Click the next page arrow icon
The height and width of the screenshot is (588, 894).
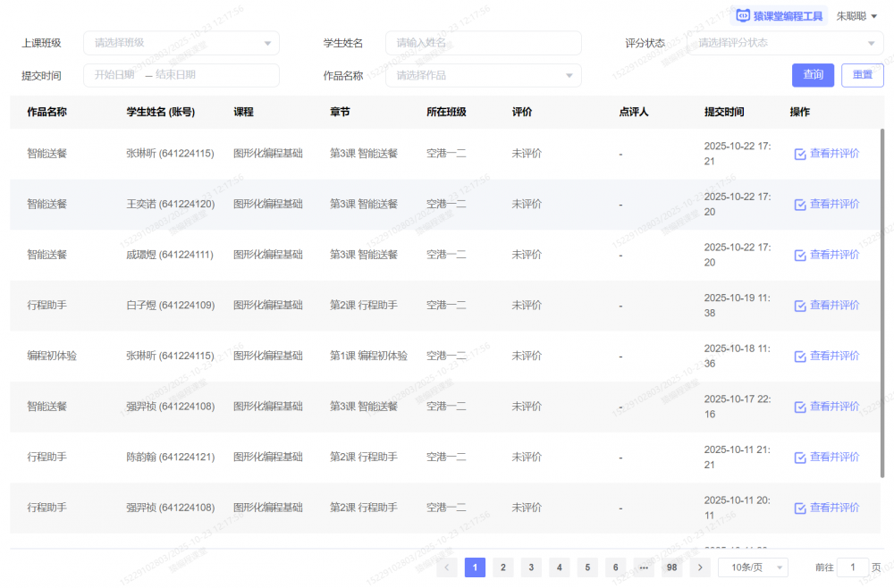pos(700,567)
